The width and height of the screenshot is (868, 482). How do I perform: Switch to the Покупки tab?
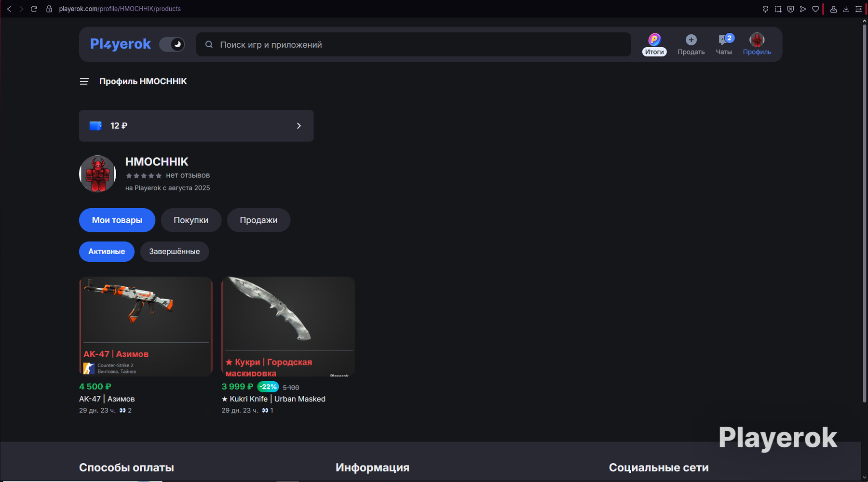click(191, 220)
